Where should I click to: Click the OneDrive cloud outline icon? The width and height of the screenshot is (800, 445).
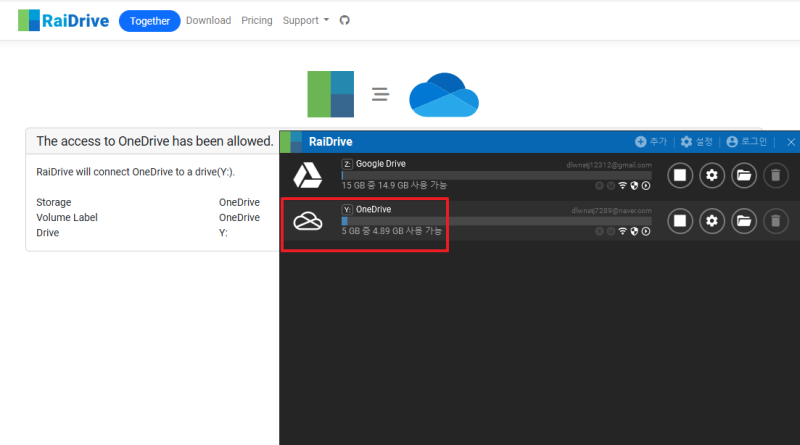(x=308, y=221)
